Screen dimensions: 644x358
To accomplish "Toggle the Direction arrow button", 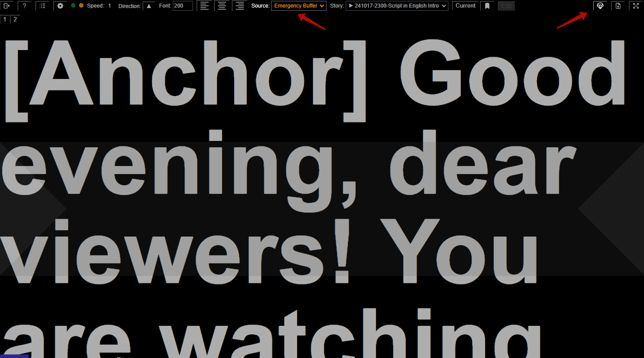I will coord(149,6).
